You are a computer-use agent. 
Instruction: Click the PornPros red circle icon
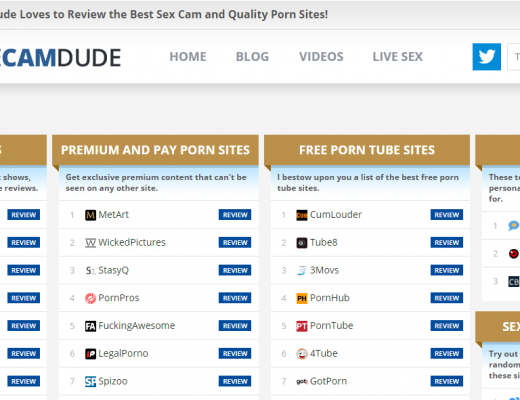[x=90, y=298]
